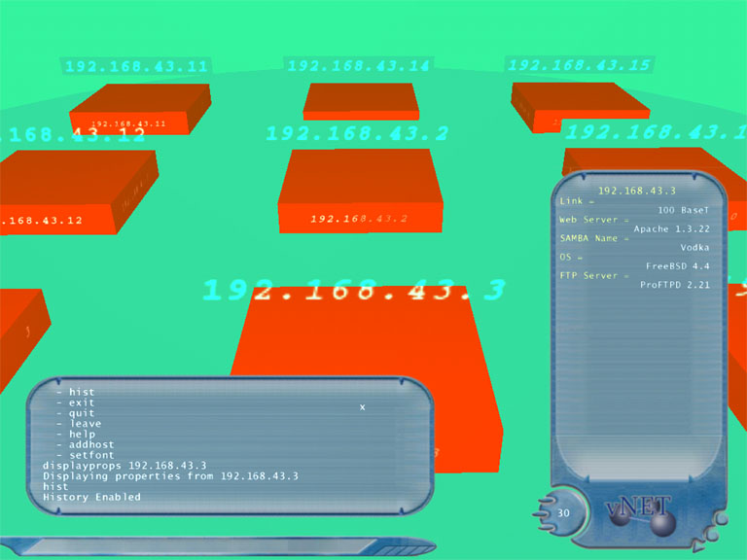Select the orange host block 192.168.43.11
The width and height of the screenshot is (747, 560).
point(140,106)
